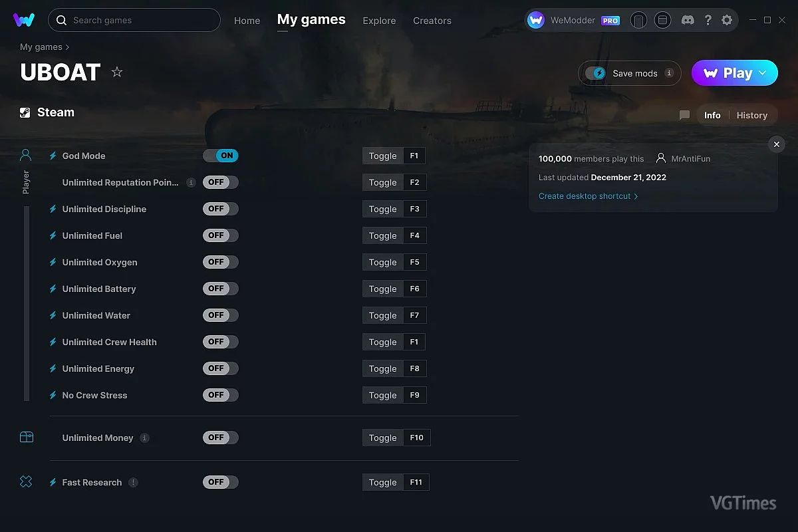Click the Search games input field

click(x=140, y=20)
